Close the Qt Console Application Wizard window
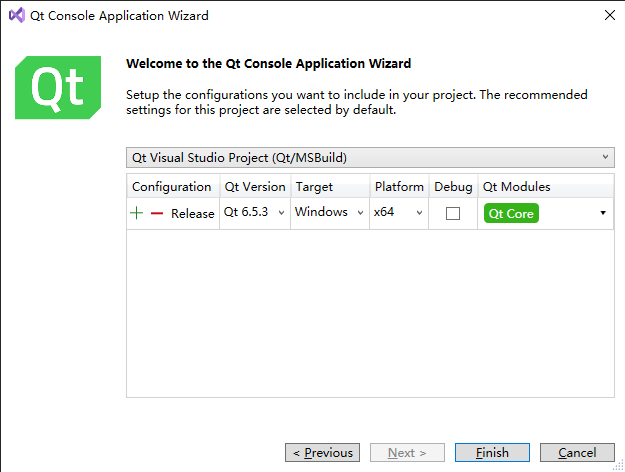This screenshot has width=625, height=472. pos(609,15)
